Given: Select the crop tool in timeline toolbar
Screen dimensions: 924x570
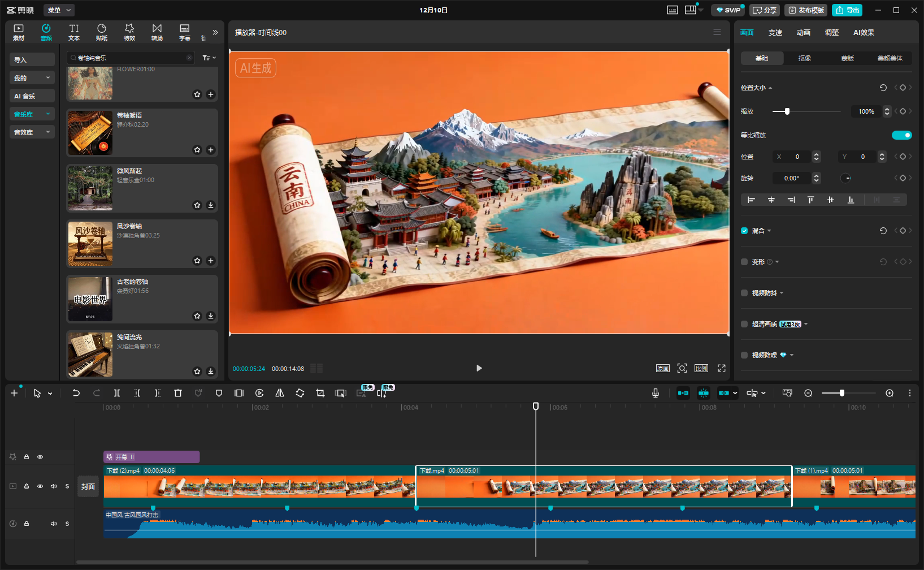Looking at the screenshot, I should 320,393.
